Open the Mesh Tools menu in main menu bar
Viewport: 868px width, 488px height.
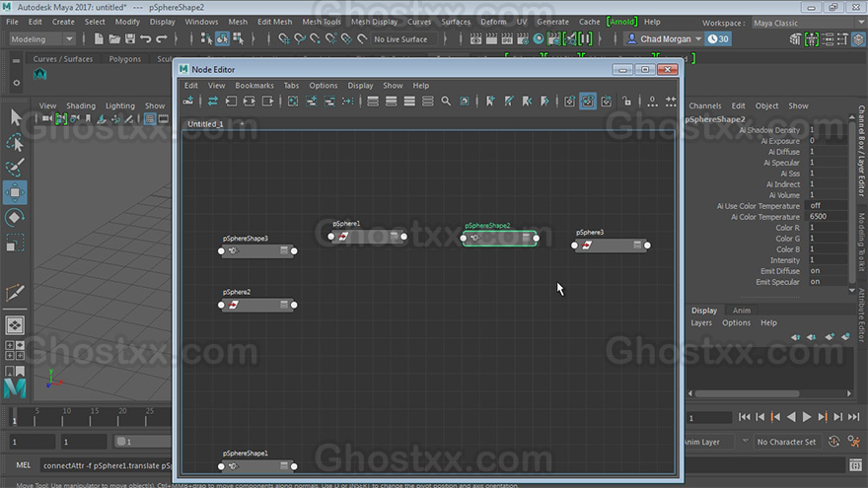pos(322,22)
